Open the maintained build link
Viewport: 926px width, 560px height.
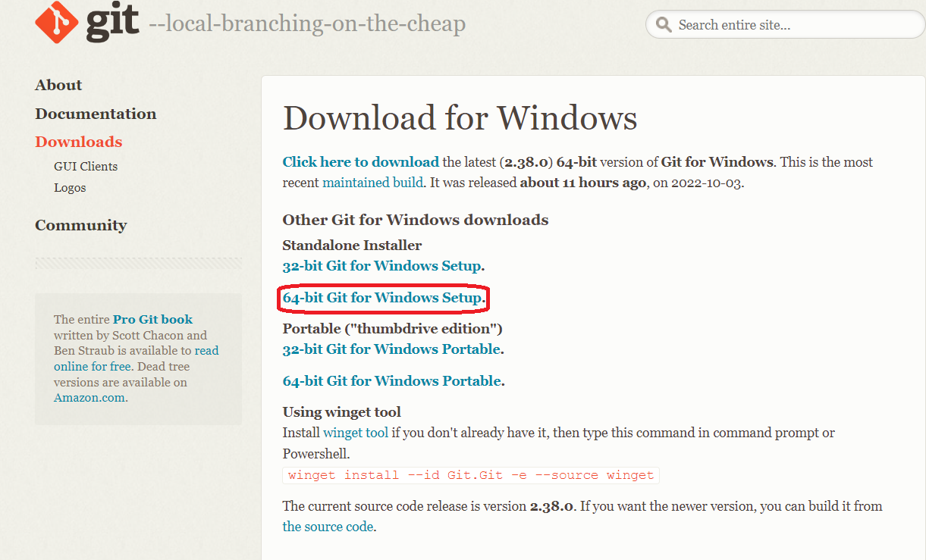tap(372, 183)
